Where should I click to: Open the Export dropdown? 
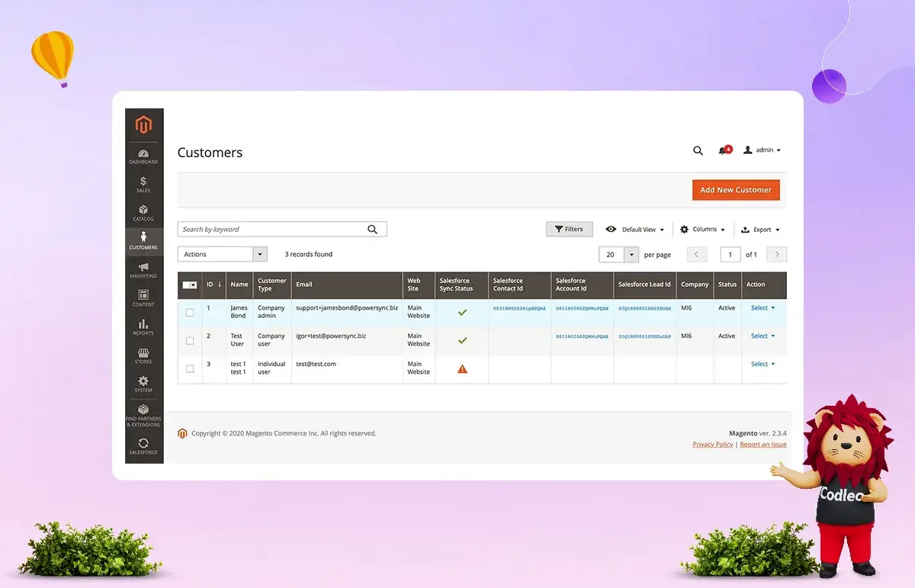(760, 230)
